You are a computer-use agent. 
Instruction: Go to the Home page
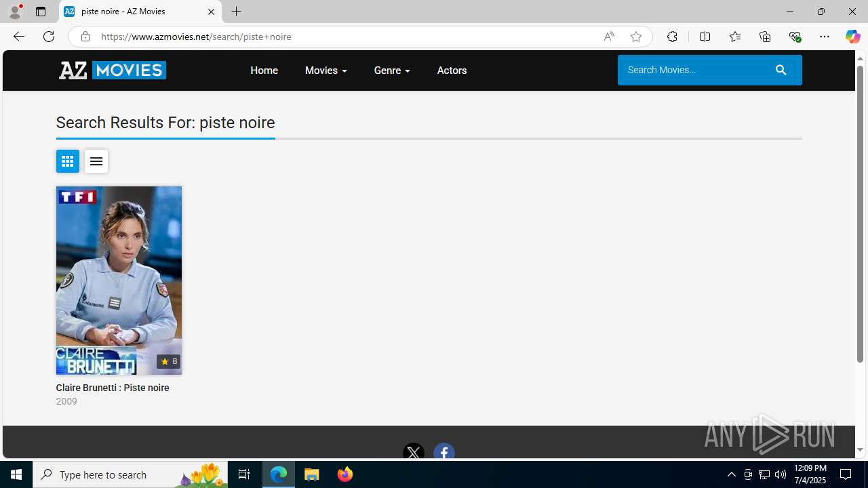(x=264, y=70)
